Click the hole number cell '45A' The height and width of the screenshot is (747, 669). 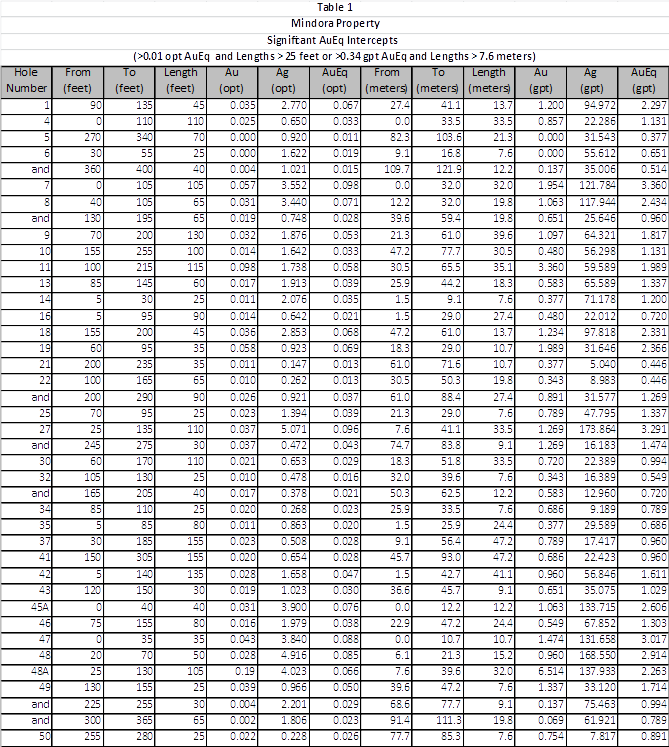click(40, 607)
